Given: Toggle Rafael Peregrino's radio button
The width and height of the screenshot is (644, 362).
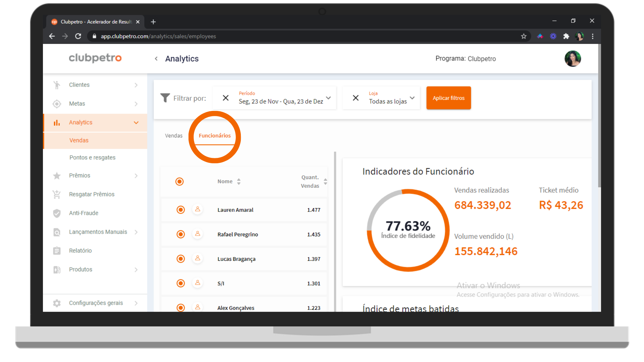Looking at the screenshot, I should 180,234.
